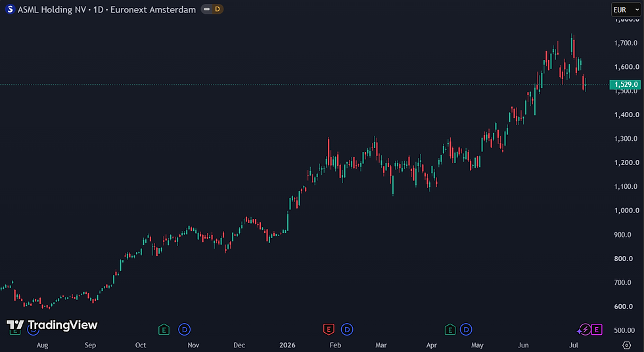Click the 1,600.0 price axis label
This screenshot has height=352, width=644.
pos(626,66)
